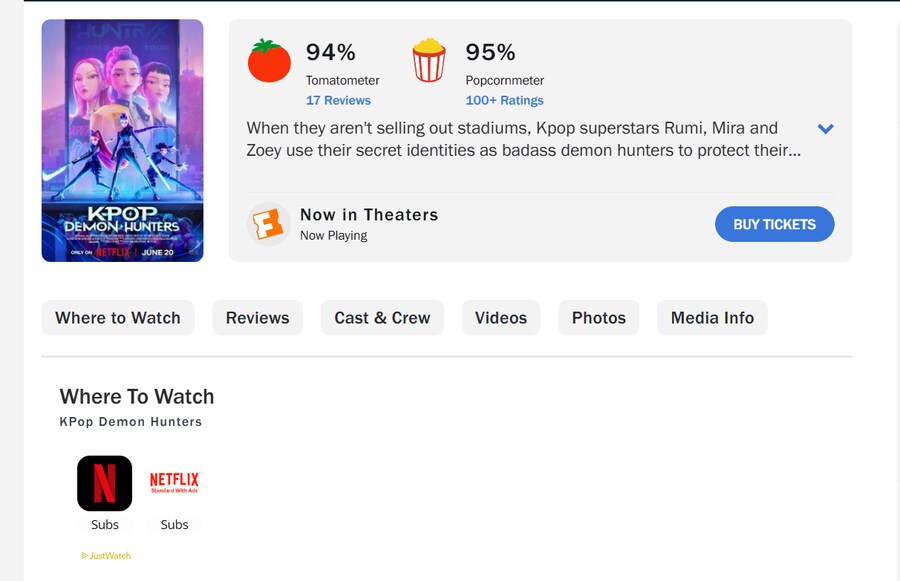Open the JustWatch logo link
This screenshot has height=581, width=900.
(x=106, y=556)
